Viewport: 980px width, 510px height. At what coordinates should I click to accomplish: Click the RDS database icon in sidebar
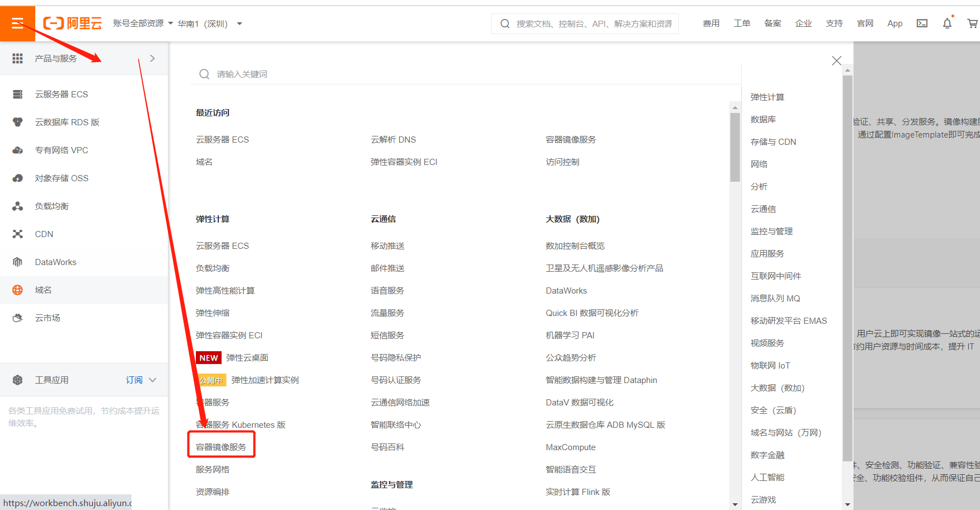[x=18, y=122]
